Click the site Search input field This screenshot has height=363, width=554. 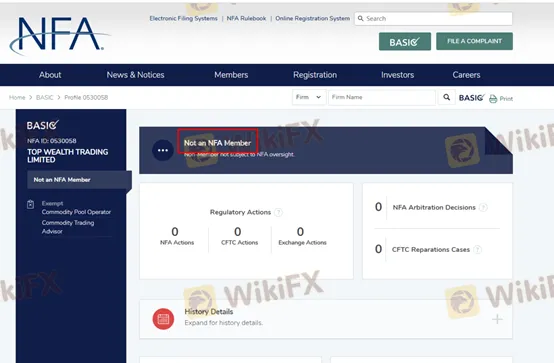click(x=434, y=19)
